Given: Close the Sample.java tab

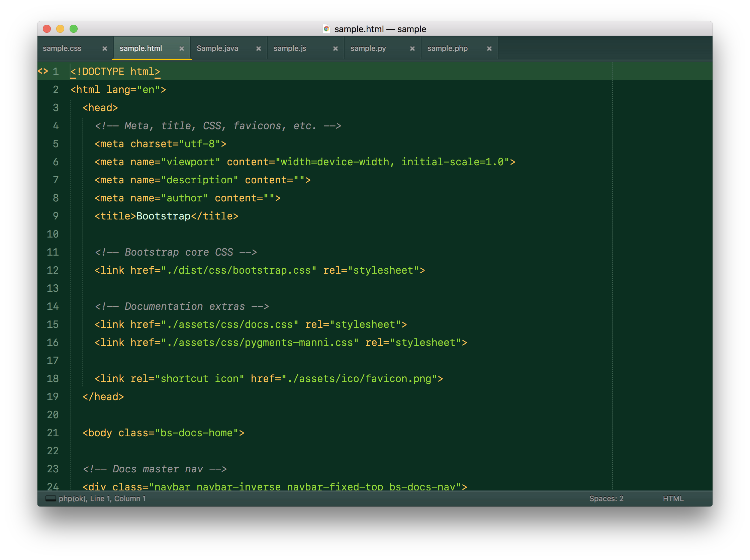Looking at the screenshot, I should click(x=258, y=49).
